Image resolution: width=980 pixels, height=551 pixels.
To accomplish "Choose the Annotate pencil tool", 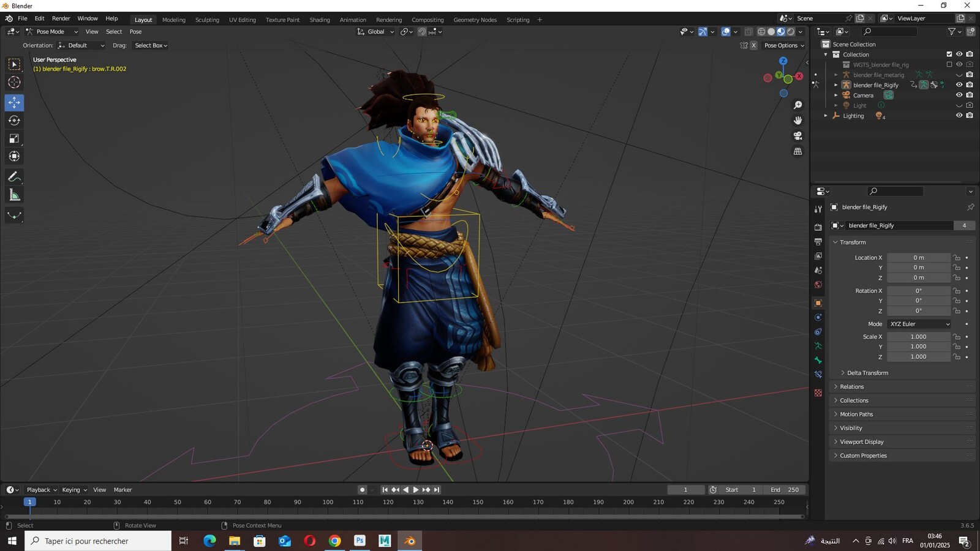I will click(14, 177).
